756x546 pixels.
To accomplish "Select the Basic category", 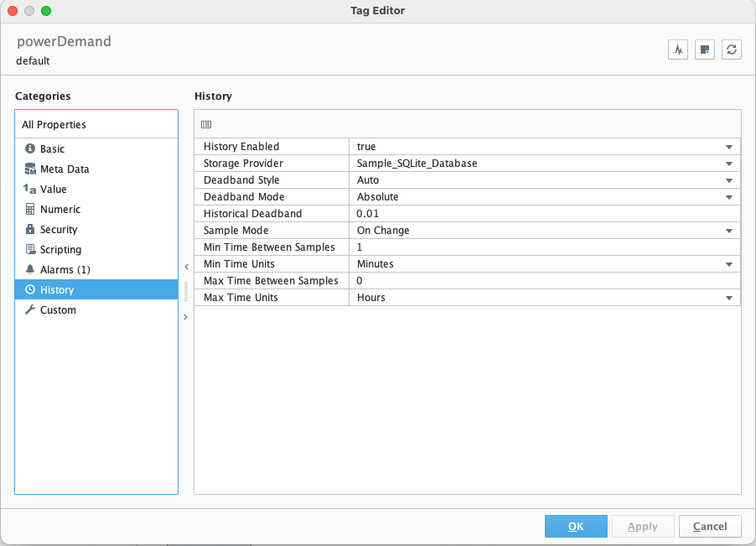I will (52, 148).
